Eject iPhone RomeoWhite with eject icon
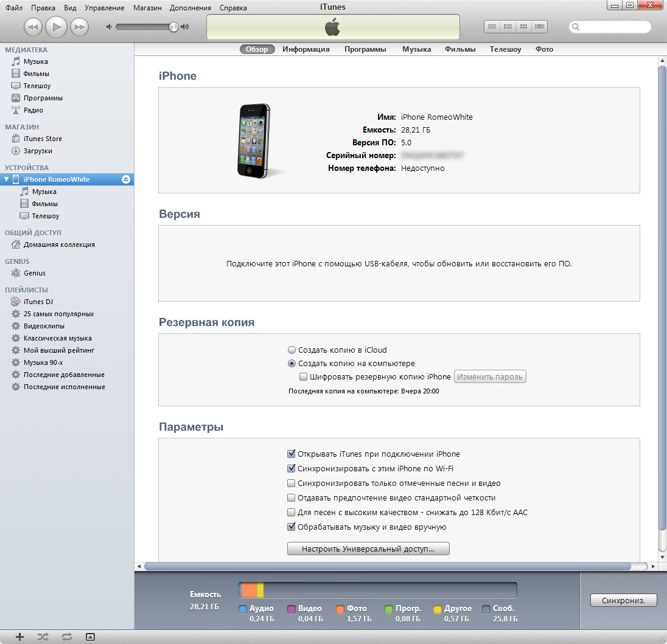 pos(126,179)
